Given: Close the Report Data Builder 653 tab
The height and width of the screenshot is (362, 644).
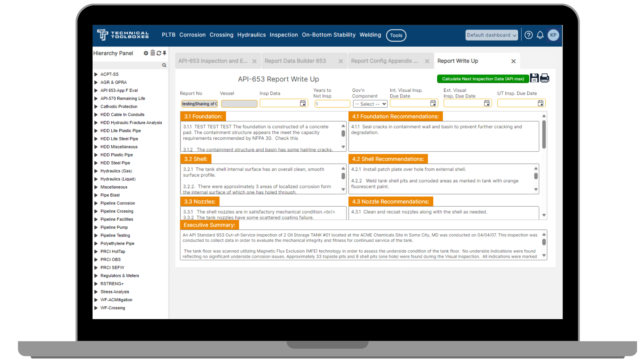Looking at the screenshot, I should [340, 61].
